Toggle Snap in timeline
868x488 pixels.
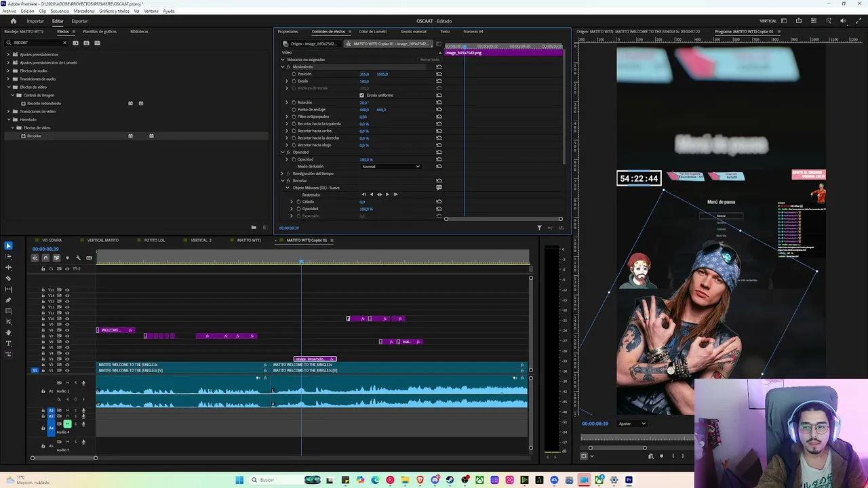(45, 258)
